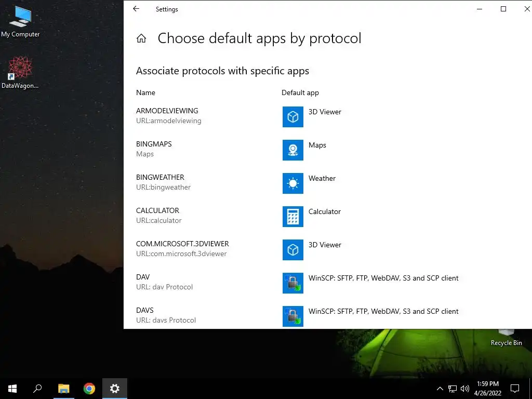The width and height of the screenshot is (532, 399).
Task: Click the DAVS protocol name
Action: pos(145,311)
